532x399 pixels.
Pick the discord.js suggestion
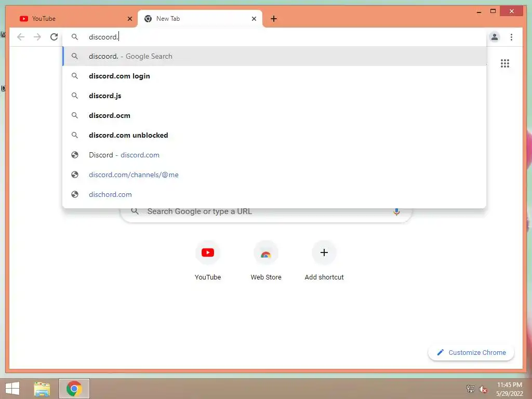click(x=274, y=96)
